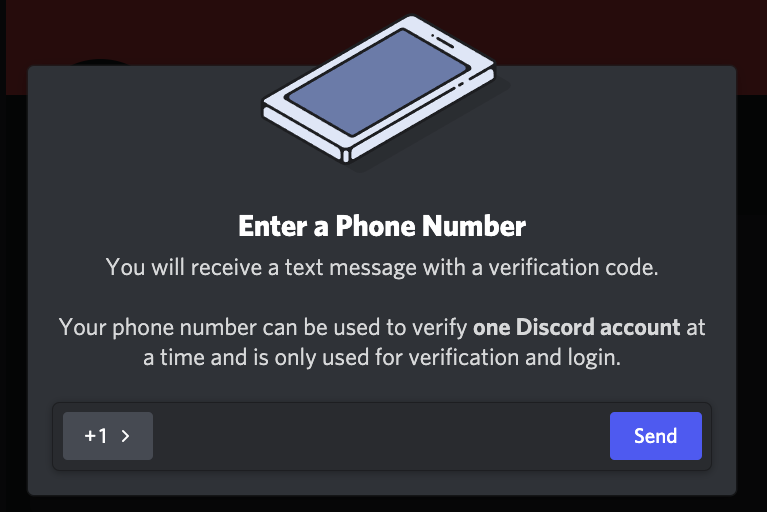Click the '+1' text in the country selector
Image resolution: width=767 pixels, height=512 pixels.
(x=96, y=436)
